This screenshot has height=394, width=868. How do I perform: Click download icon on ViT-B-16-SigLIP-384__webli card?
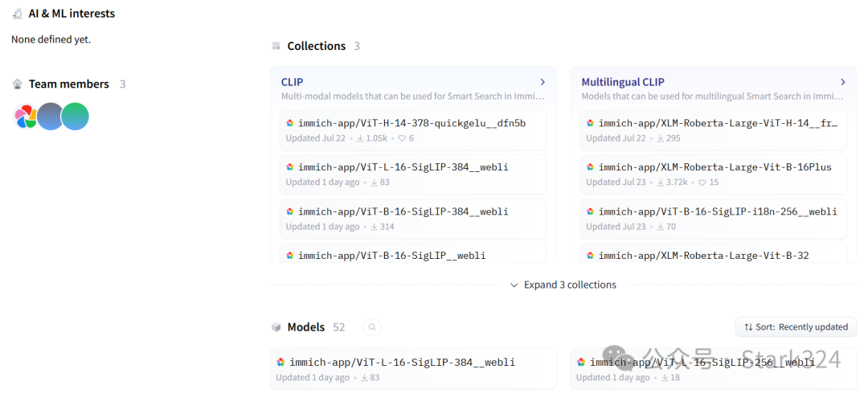point(375,227)
